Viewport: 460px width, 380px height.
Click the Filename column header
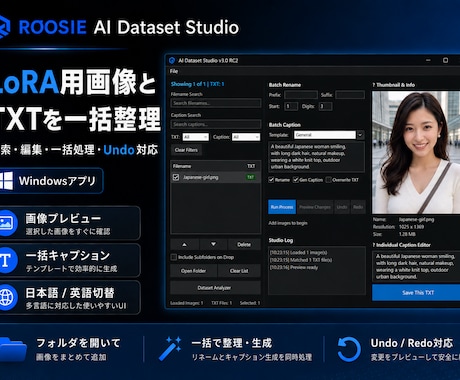(182, 166)
